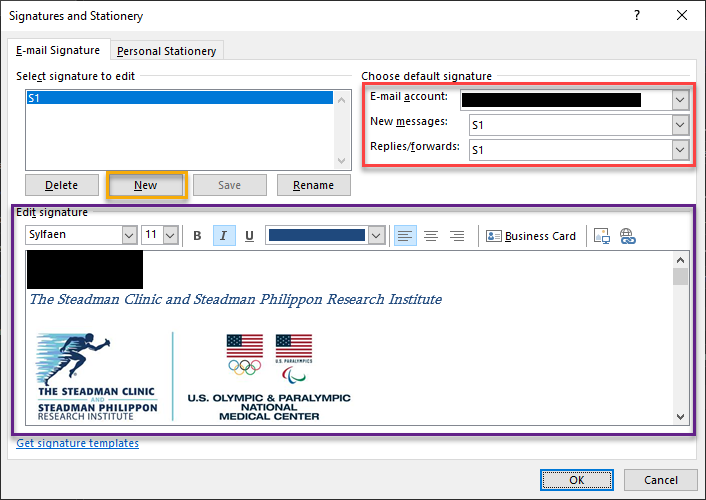Toggle bold formatting in signature editor
This screenshot has width=706, height=500.
197,236
